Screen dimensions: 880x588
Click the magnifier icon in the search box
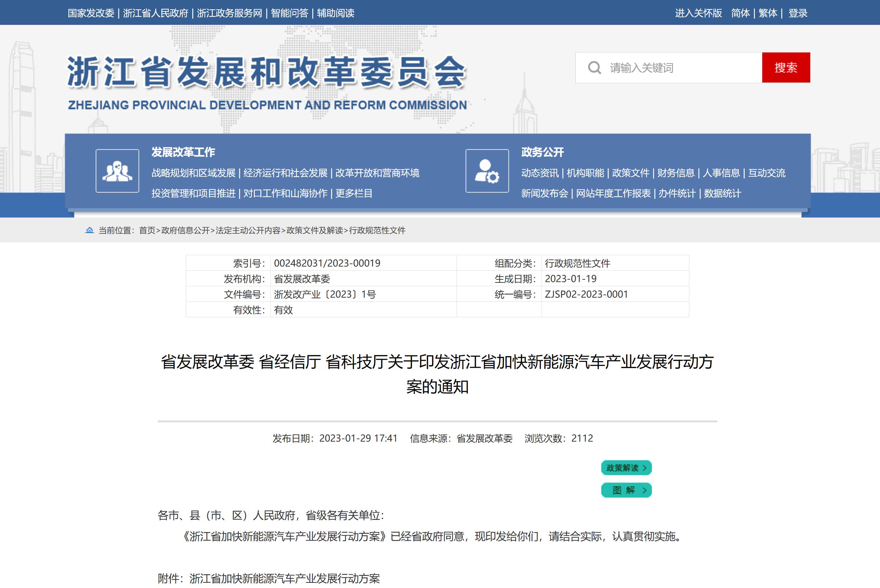pos(594,68)
